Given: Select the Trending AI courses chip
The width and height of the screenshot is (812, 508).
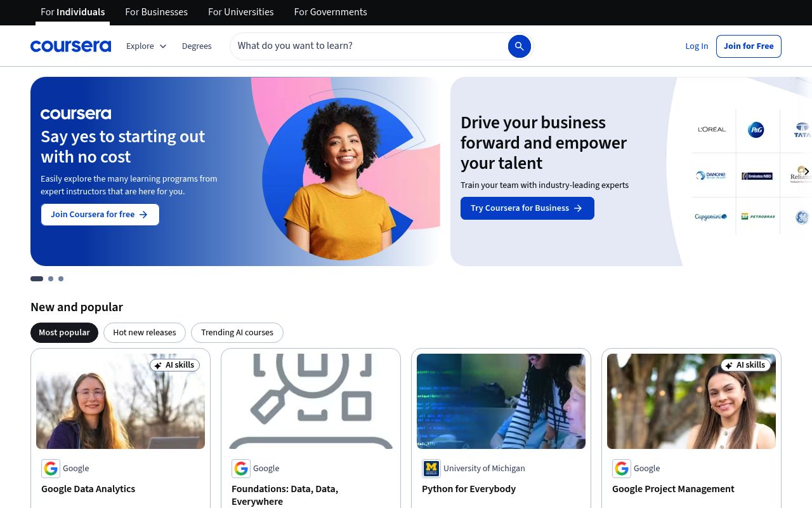Looking at the screenshot, I should click(x=237, y=333).
